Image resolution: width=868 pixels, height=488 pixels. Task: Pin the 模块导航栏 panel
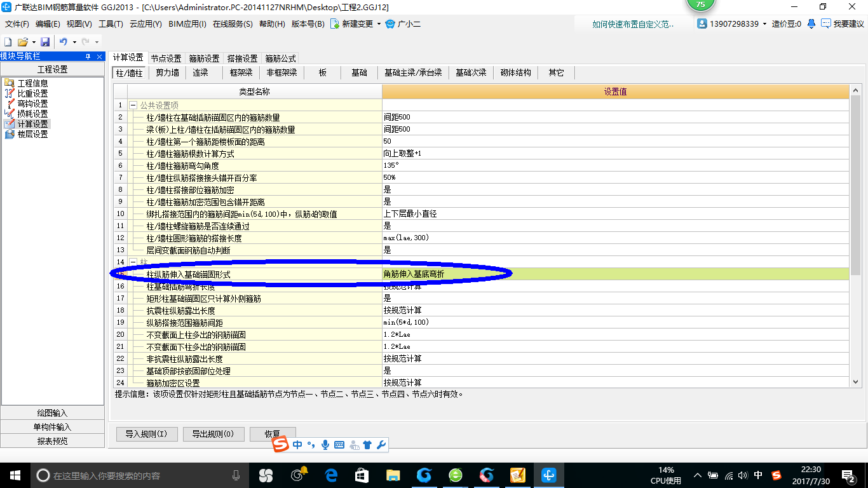[x=88, y=57]
